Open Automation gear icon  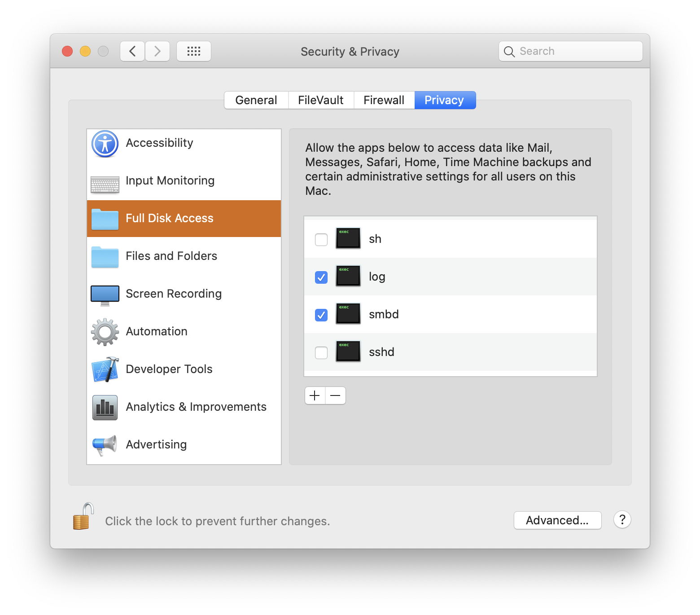pos(105,332)
